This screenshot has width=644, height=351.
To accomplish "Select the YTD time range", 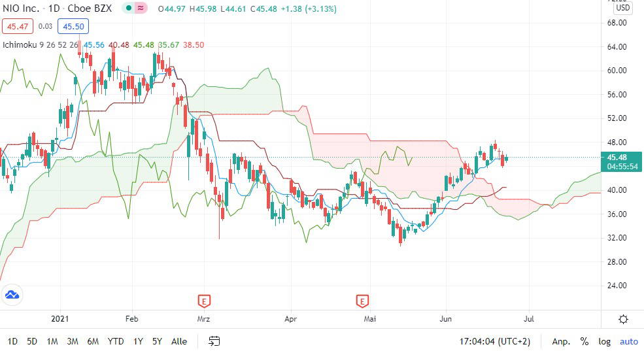I will pyautogui.click(x=116, y=341).
